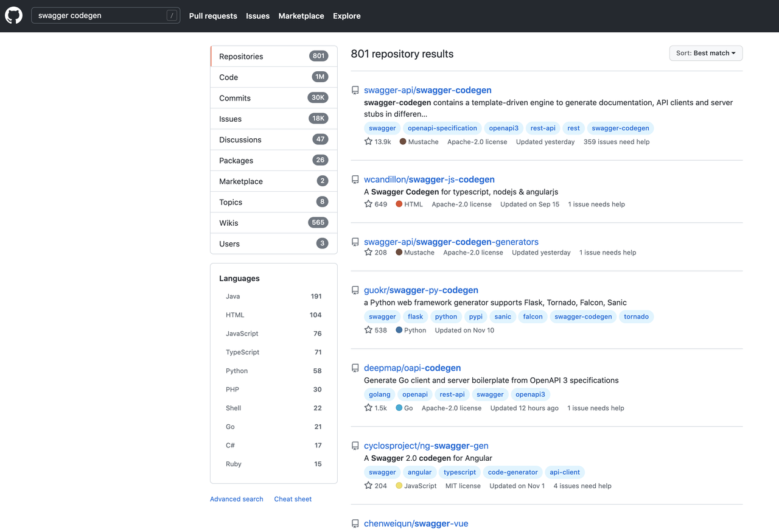The height and width of the screenshot is (532, 779).
Task: Open the Sort: Best match dropdown
Action: tap(706, 53)
